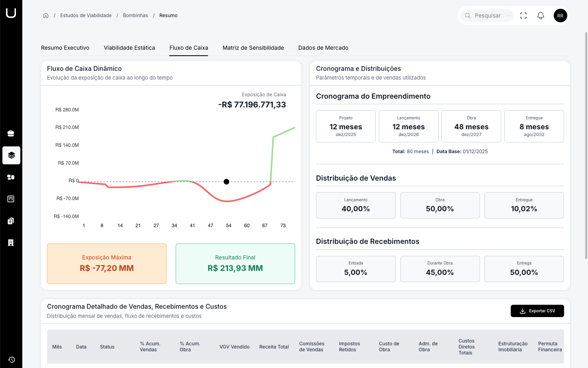Switch to the Resumo Executivo tab
588x368 pixels.
click(x=65, y=48)
